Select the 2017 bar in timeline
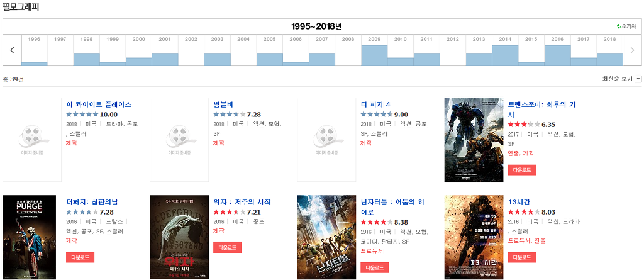Image resolution: width=644 pixels, height=280 pixels. (x=584, y=62)
